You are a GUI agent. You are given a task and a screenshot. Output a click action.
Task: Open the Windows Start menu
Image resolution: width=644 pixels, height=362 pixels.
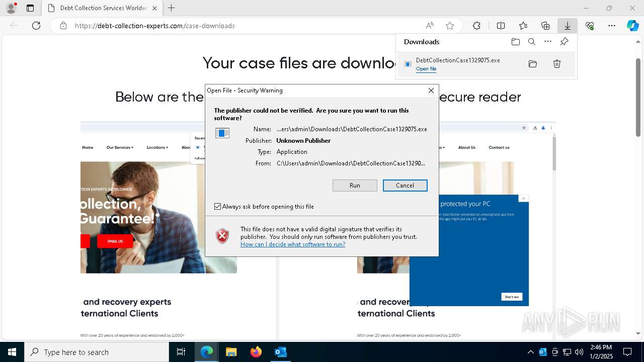coord(12,352)
